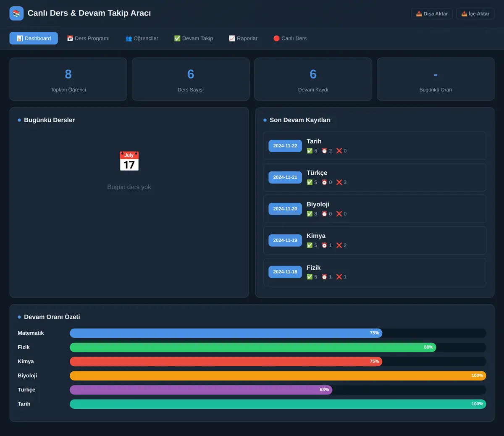Viewport: 504px width, 436px height.
Task: Switch to Canlı Ders tab
Action: [290, 38]
